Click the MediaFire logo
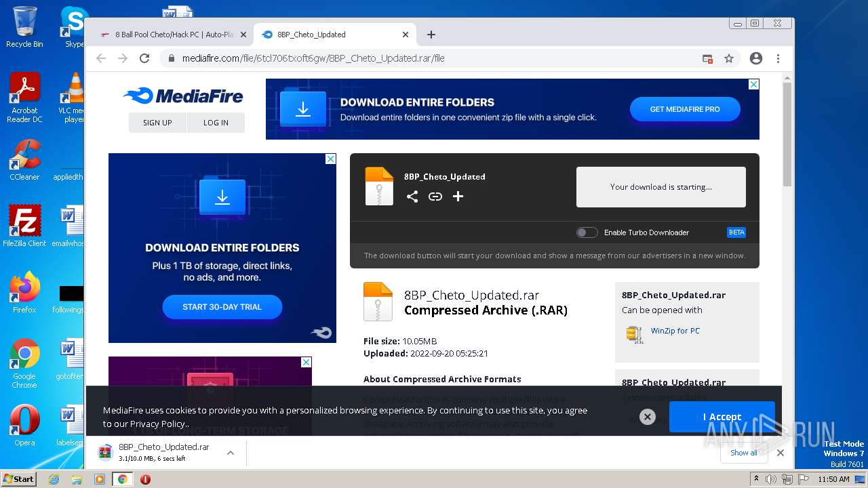868x488 pixels. coord(183,96)
